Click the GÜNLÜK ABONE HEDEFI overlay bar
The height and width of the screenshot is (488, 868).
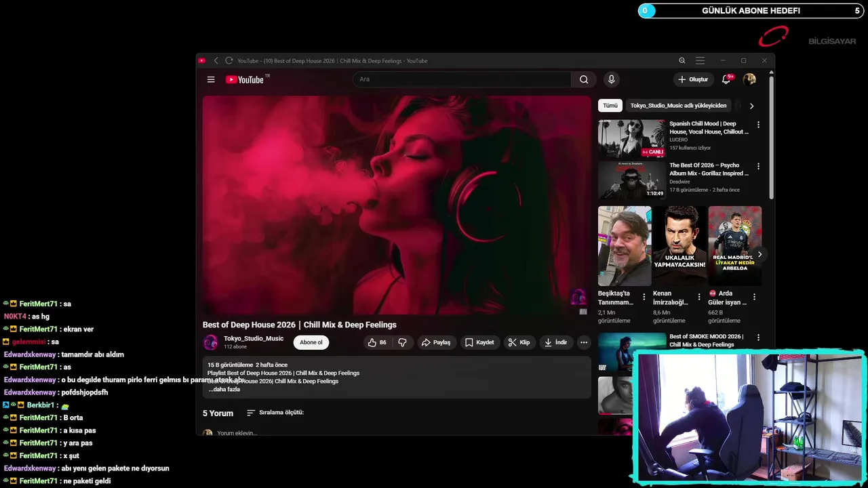751,11
